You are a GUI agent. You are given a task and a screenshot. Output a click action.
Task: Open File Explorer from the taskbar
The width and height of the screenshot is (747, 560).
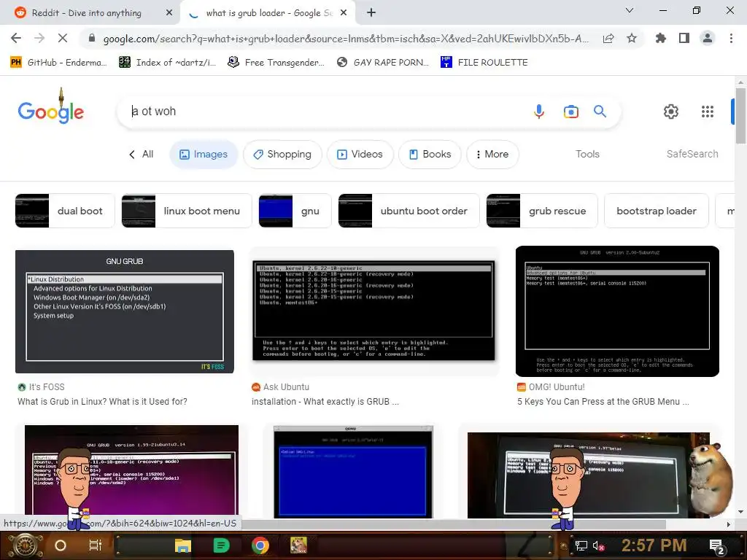click(x=182, y=545)
